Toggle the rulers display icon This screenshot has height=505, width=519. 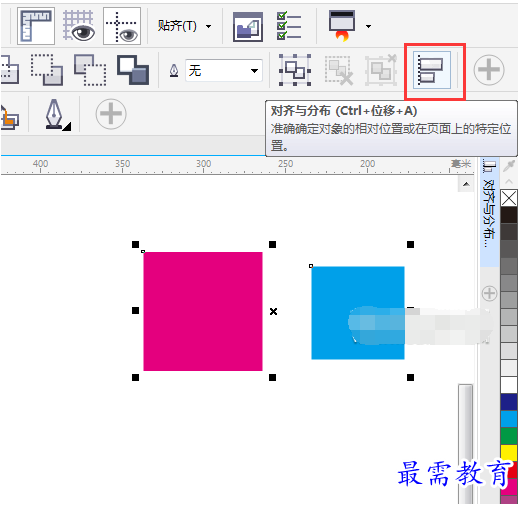(x=36, y=26)
